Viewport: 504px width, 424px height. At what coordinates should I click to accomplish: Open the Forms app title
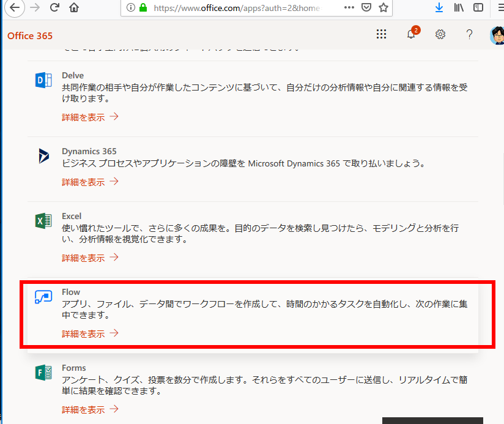click(73, 368)
